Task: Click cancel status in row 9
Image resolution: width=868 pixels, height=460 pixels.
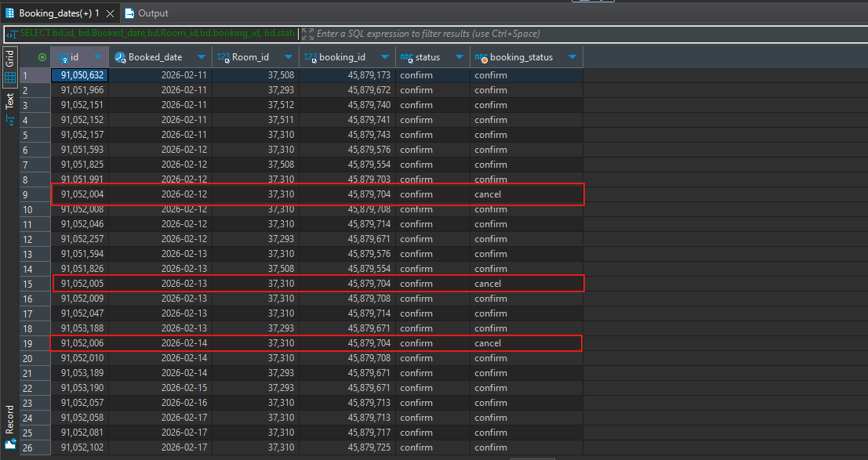Action: [526, 194]
